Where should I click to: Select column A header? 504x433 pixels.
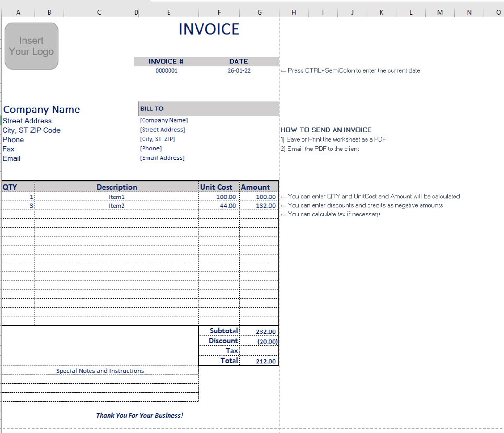[x=18, y=12]
